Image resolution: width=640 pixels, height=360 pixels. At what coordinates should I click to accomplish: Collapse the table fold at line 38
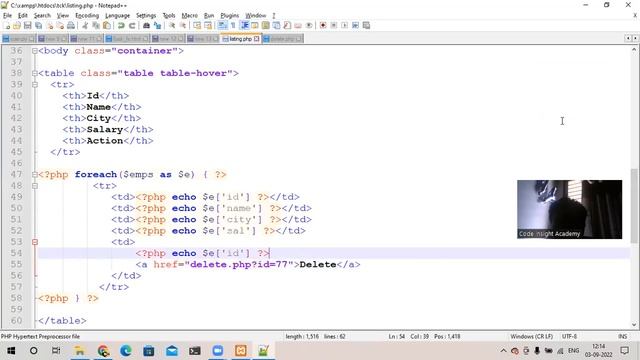coord(35,73)
